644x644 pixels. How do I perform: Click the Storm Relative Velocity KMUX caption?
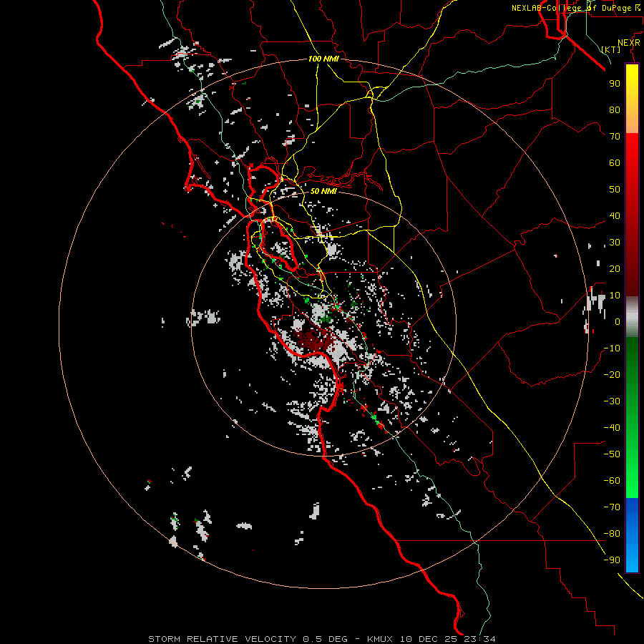tap(321, 639)
